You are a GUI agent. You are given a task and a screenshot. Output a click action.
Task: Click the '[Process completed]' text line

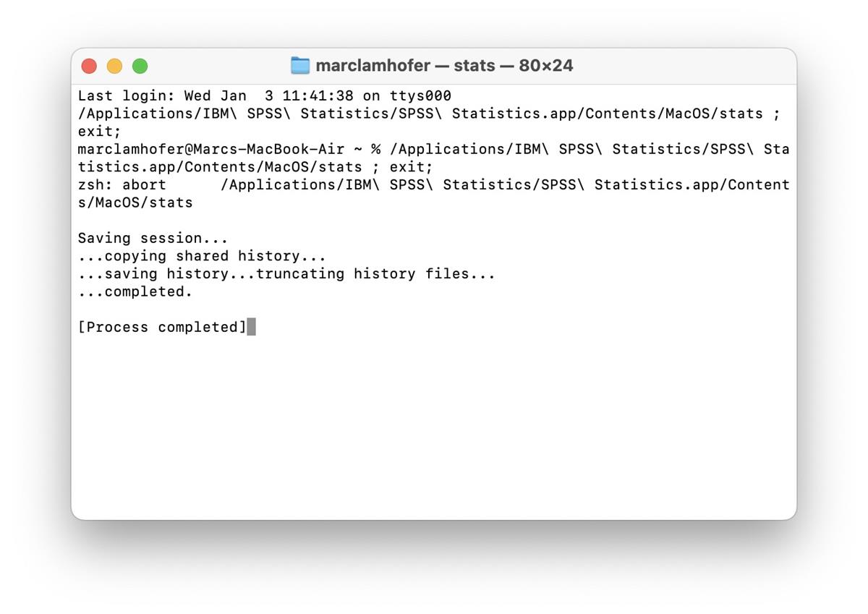pos(163,327)
